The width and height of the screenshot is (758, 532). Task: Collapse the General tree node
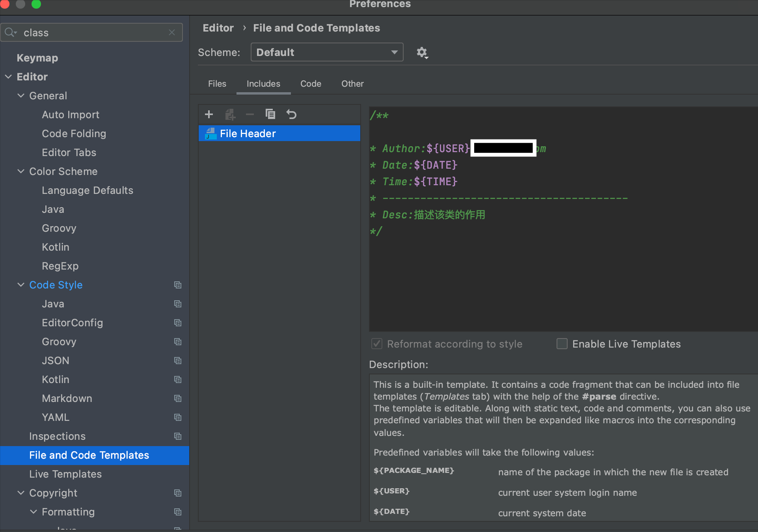(x=21, y=96)
